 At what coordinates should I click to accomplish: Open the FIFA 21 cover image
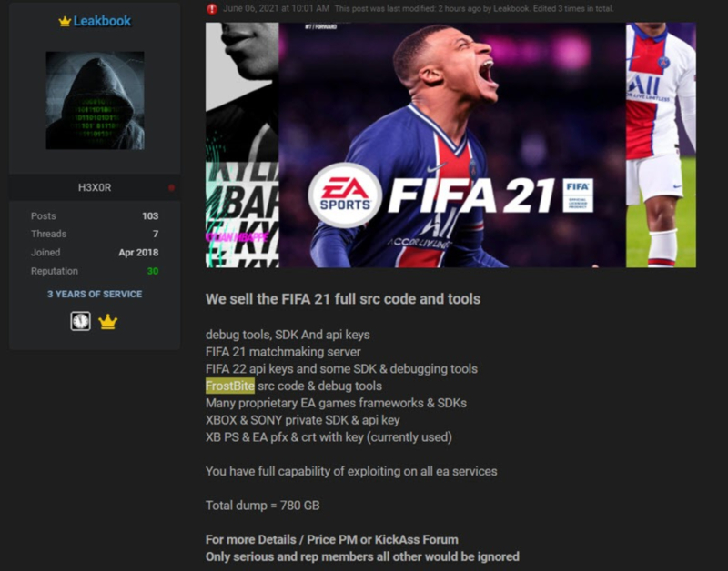click(x=450, y=145)
